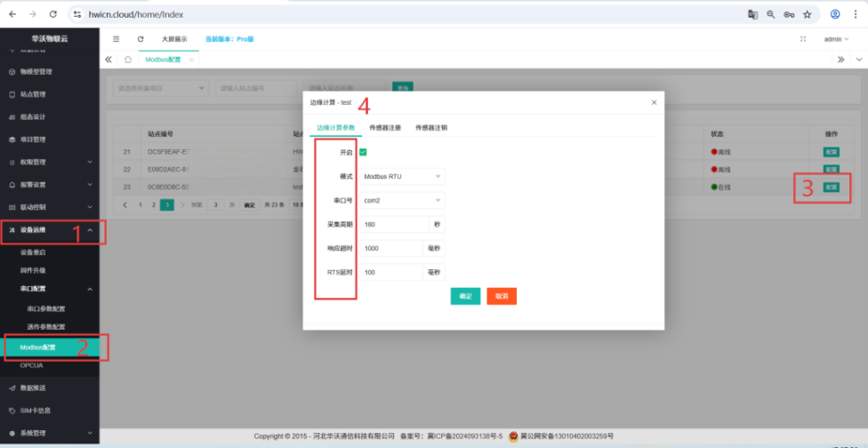Open the 串口号 dropdown showing com2
This screenshot has width=868, height=448.
click(402, 201)
